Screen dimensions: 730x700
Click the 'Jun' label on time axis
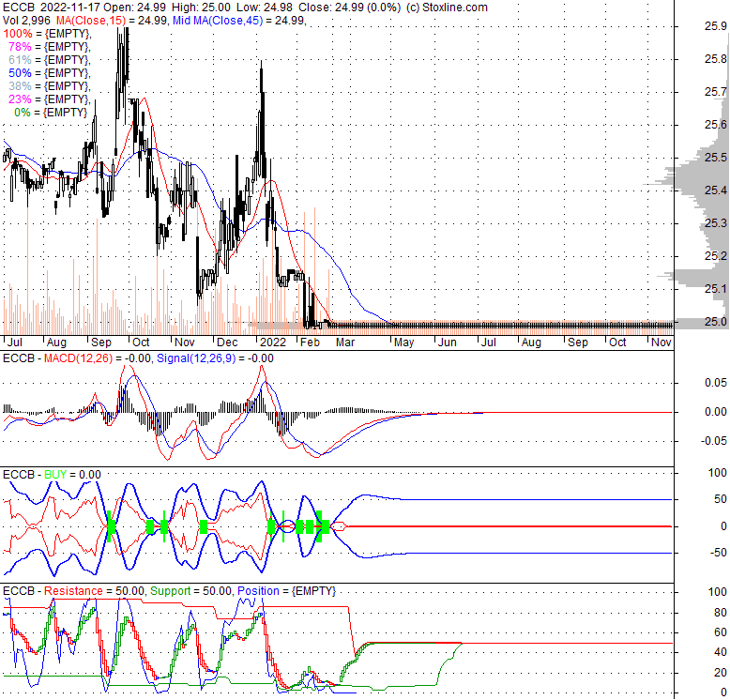(x=448, y=342)
